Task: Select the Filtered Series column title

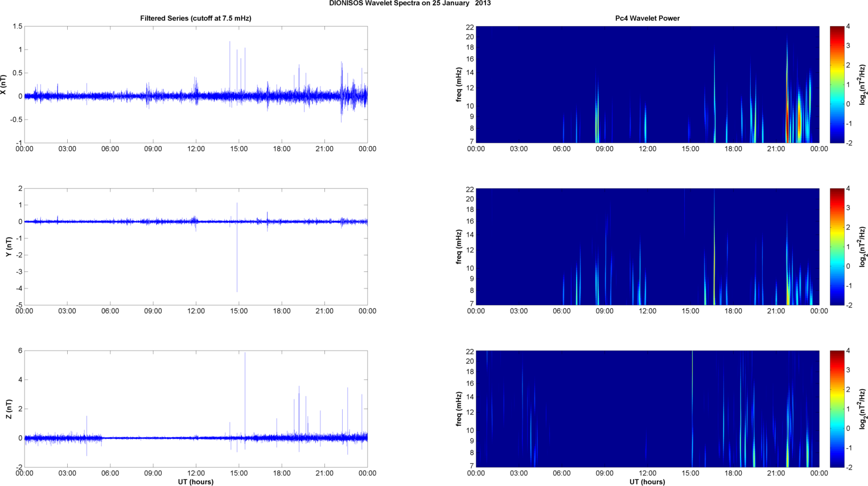Action: click(x=195, y=18)
